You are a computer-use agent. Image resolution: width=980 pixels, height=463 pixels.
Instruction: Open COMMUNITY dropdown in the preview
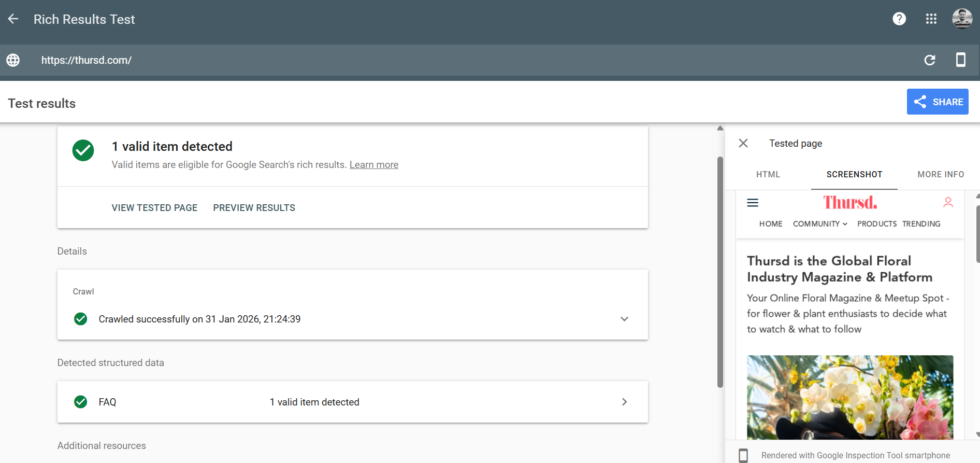click(x=820, y=224)
